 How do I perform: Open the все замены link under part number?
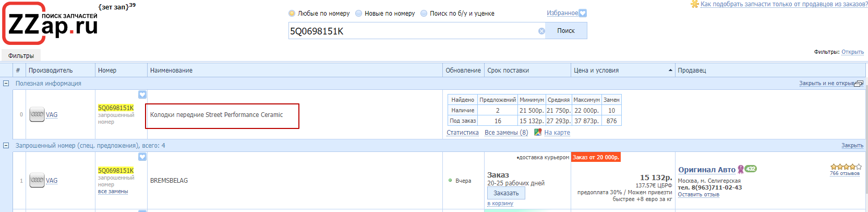[113, 192]
